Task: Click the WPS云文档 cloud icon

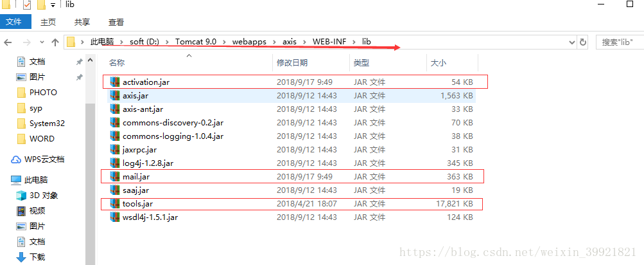Action: coord(16,160)
